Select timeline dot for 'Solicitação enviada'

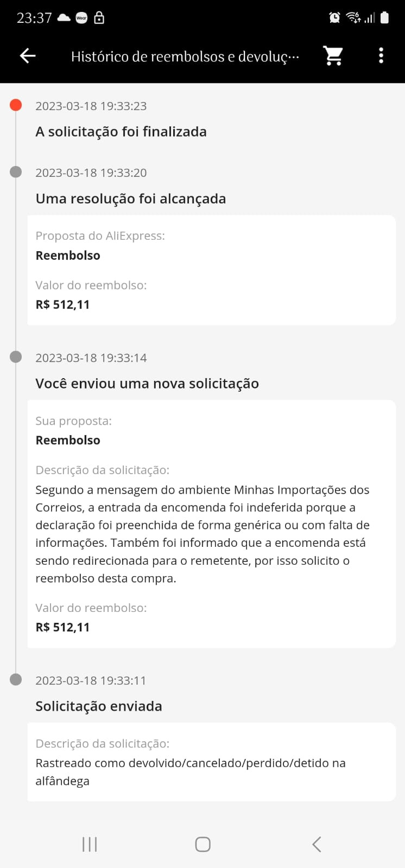point(16,680)
